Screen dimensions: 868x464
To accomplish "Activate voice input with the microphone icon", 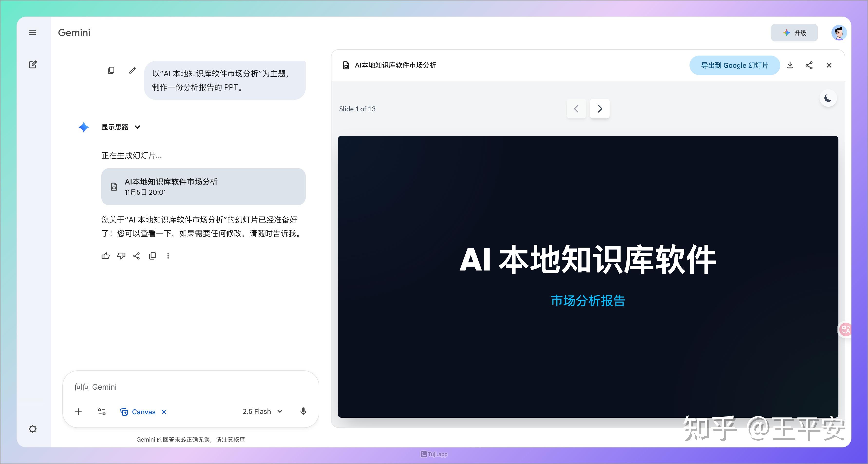I will click(x=302, y=411).
